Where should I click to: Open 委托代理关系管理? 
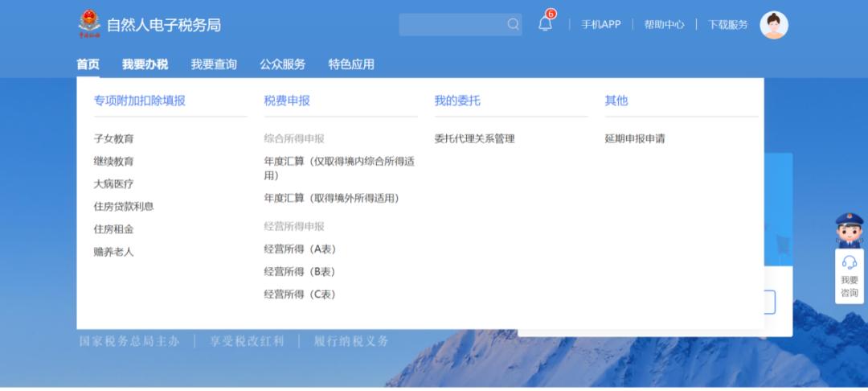474,139
